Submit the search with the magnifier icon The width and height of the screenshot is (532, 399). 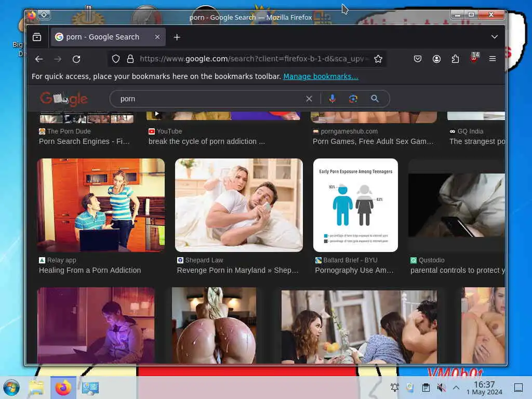point(375,99)
